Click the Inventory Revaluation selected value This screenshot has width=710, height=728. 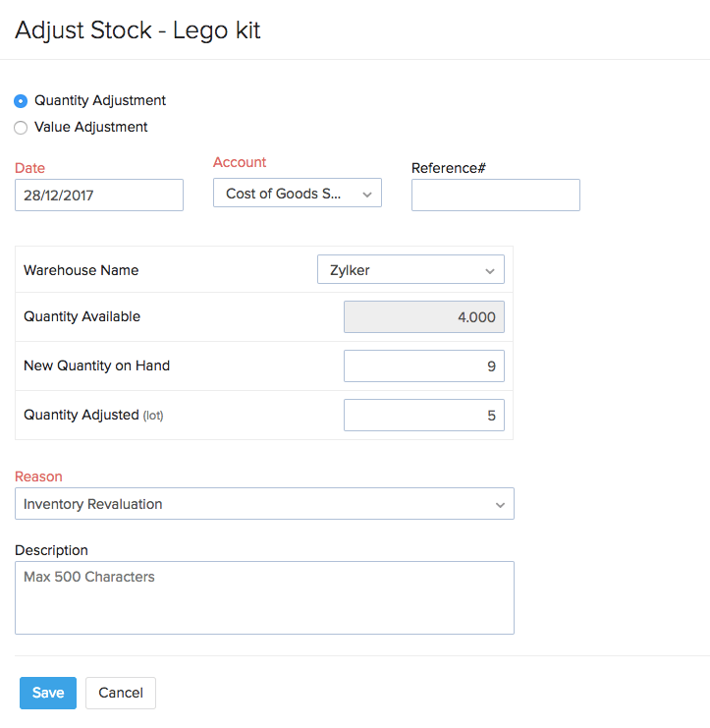point(93,504)
